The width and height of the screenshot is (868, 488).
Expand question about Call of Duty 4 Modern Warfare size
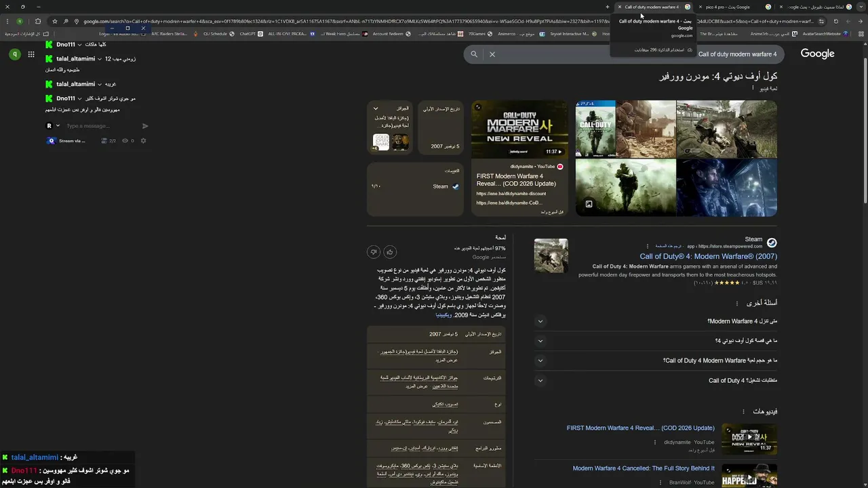click(x=540, y=361)
